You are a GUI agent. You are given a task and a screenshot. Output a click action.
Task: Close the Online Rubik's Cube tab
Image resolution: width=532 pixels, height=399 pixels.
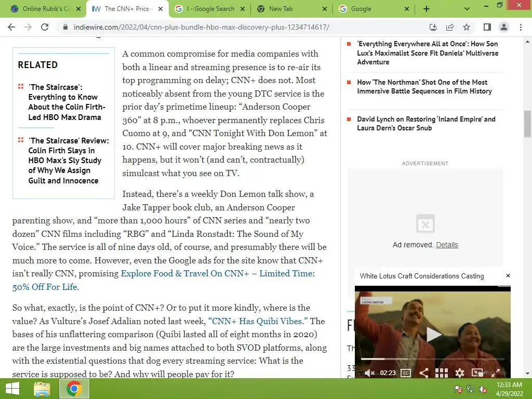(78, 9)
